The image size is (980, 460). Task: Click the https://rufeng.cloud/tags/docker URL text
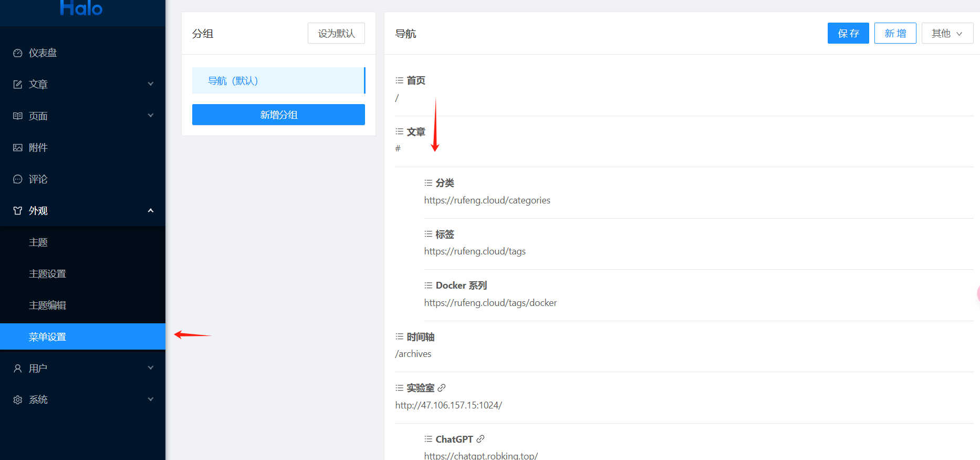pyautogui.click(x=491, y=303)
